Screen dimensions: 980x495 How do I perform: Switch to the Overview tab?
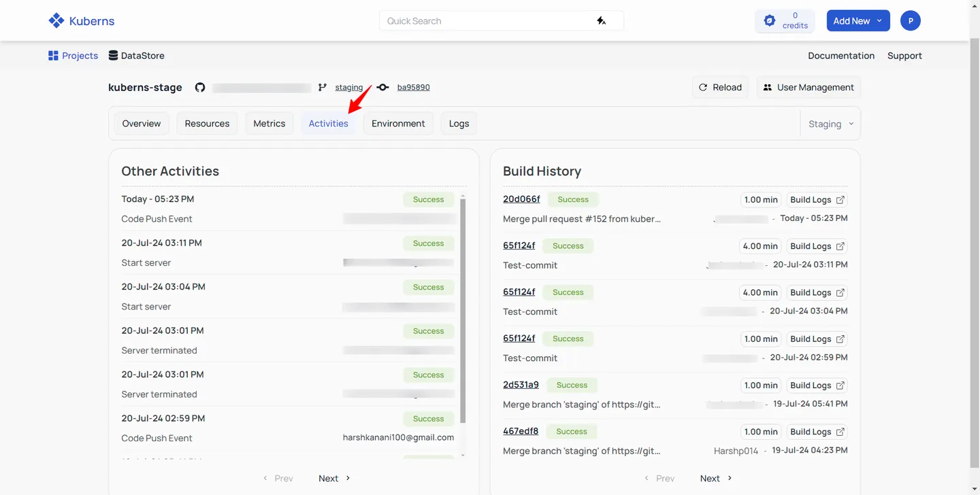142,123
